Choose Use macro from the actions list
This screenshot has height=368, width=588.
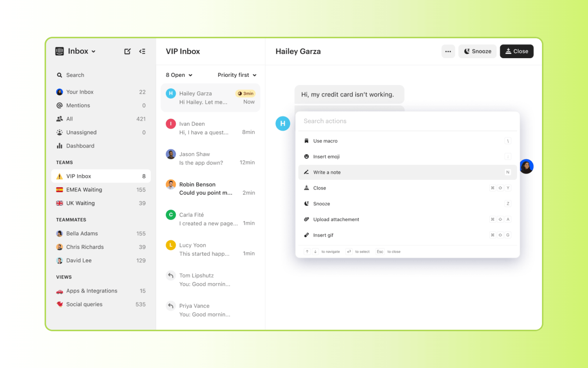(407, 141)
